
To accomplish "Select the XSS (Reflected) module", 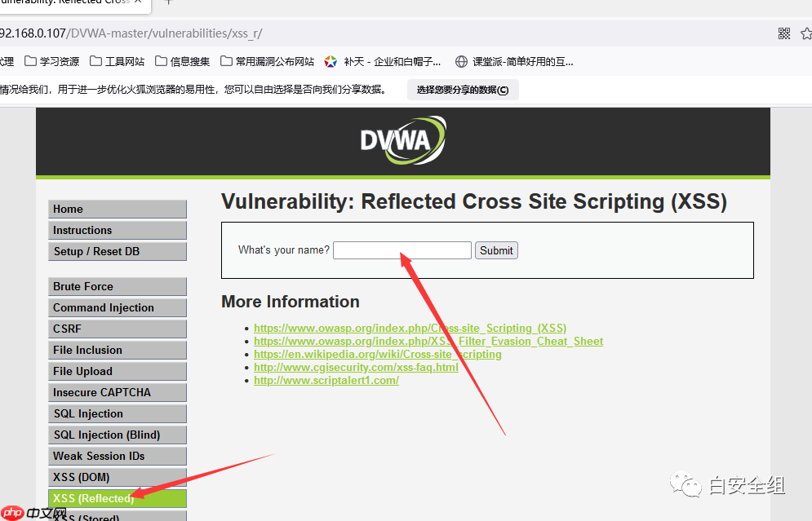I will pos(118,499).
